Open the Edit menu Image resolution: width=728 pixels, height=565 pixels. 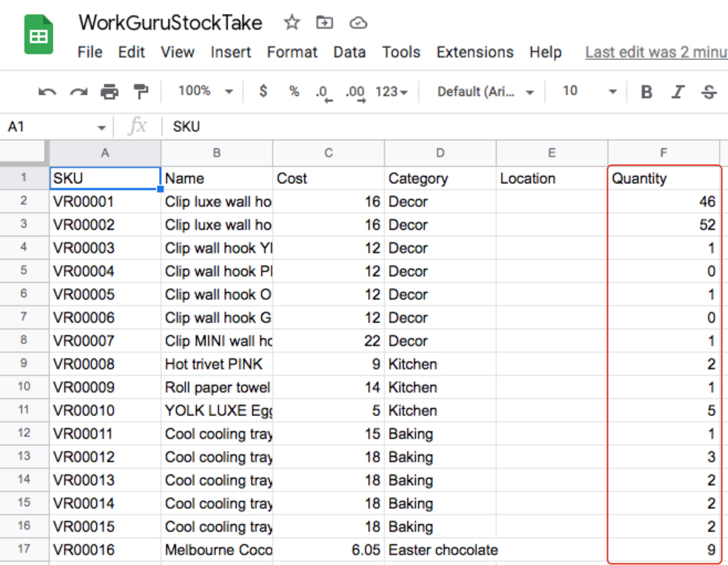coord(131,52)
